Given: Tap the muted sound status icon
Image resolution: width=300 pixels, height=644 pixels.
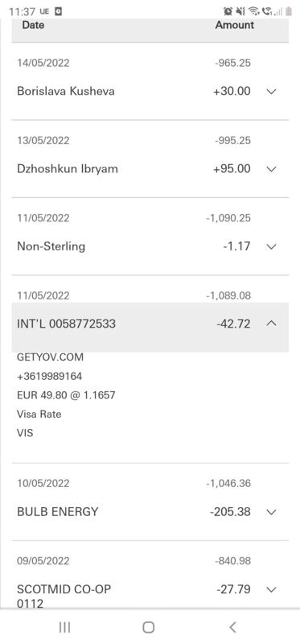Looking at the screenshot, I should pos(240,11).
